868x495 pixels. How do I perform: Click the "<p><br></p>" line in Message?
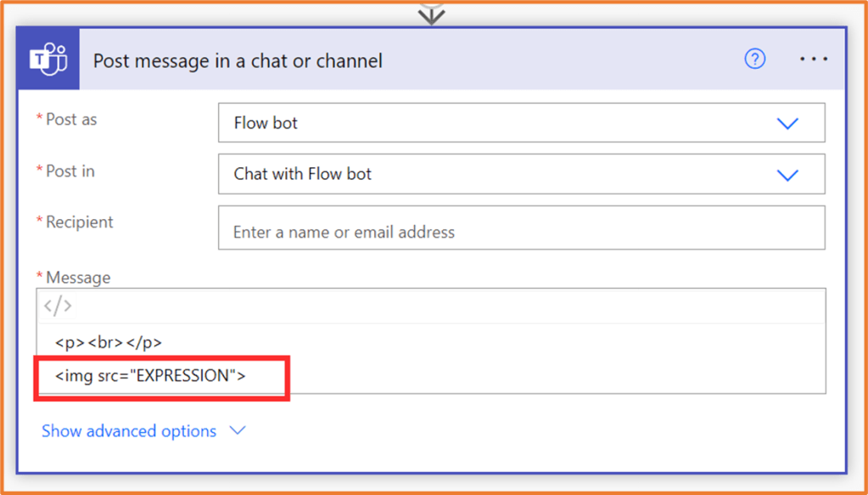109,342
